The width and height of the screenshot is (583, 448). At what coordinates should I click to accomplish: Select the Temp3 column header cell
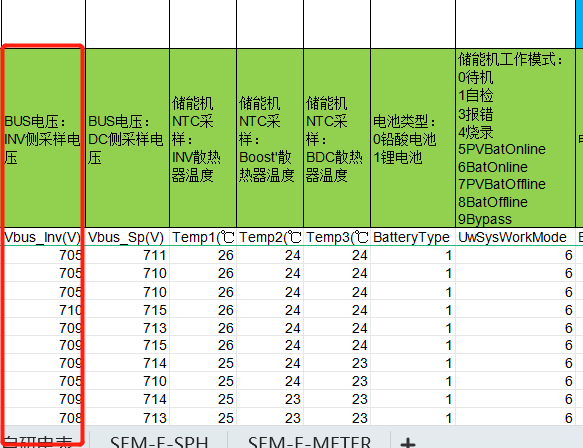click(337, 237)
